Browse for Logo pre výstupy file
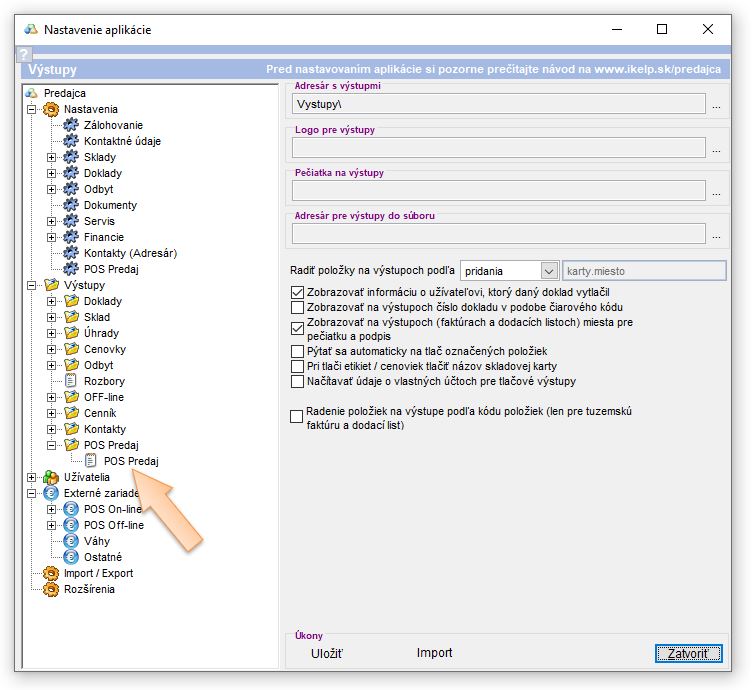The image size is (752, 690). coord(716,150)
